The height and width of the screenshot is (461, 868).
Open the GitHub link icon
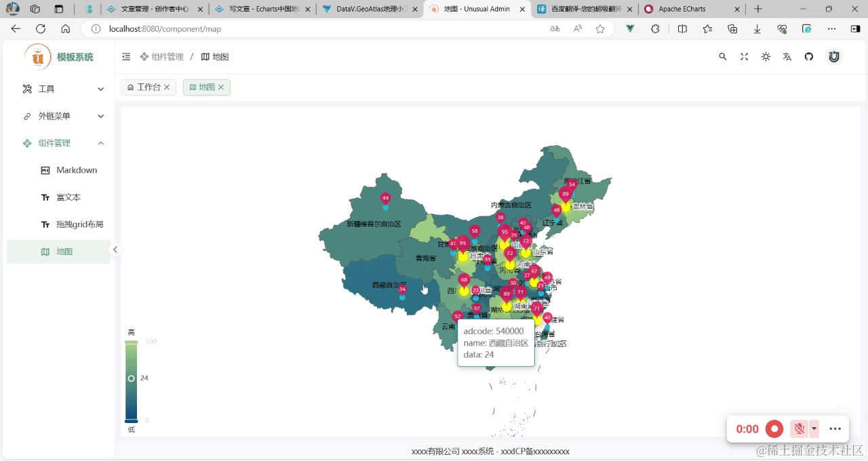pos(808,57)
